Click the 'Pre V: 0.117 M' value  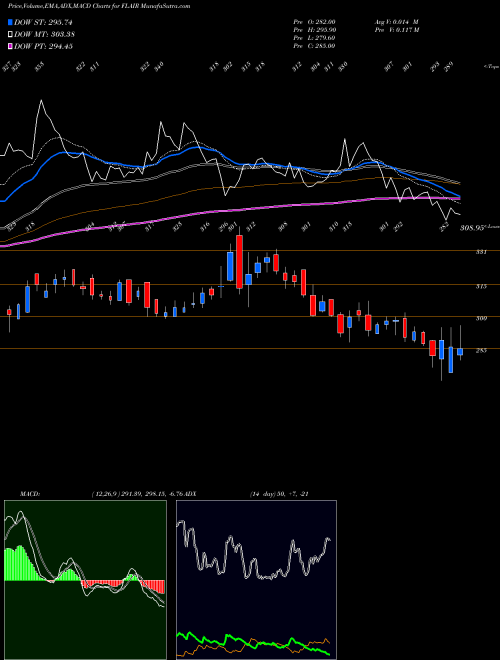[396, 30]
